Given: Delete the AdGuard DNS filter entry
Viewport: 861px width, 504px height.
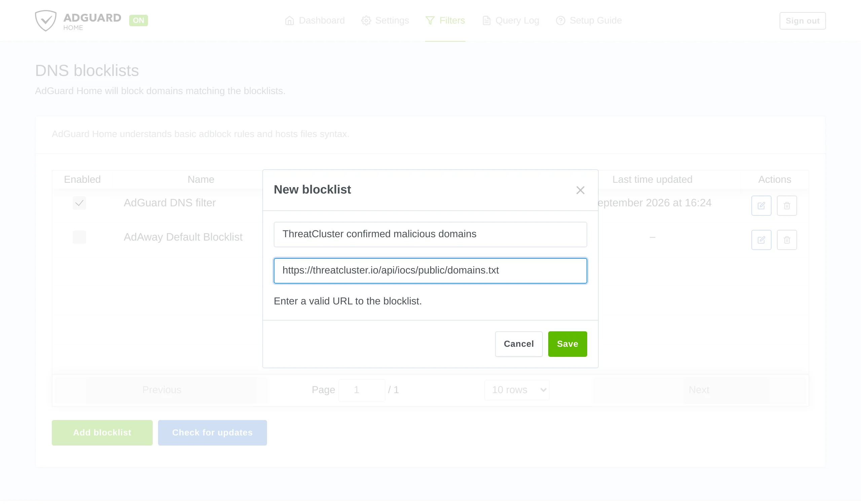Looking at the screenshot, I should point(787,206).
